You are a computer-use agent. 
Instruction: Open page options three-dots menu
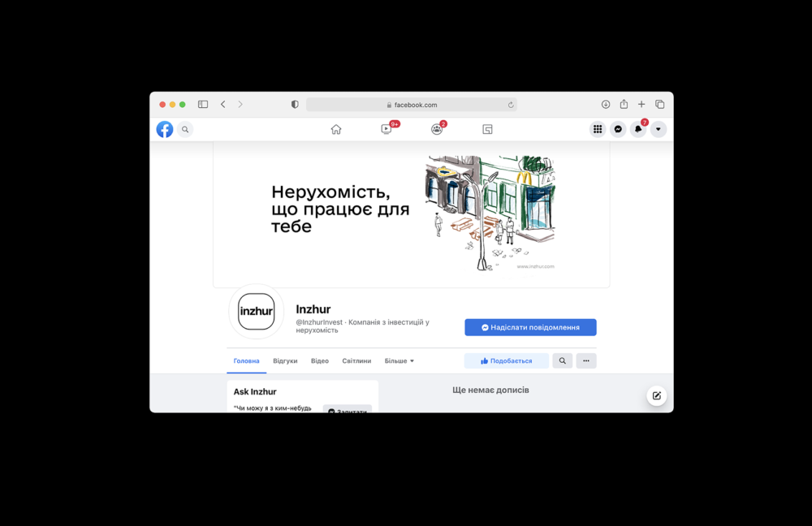tap(586, 360)
